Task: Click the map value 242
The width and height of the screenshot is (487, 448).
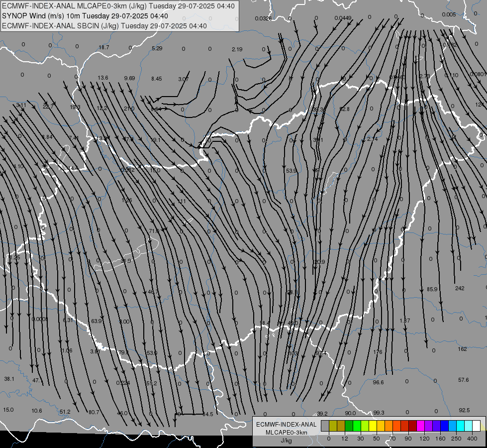Action: tap(460, 288)
